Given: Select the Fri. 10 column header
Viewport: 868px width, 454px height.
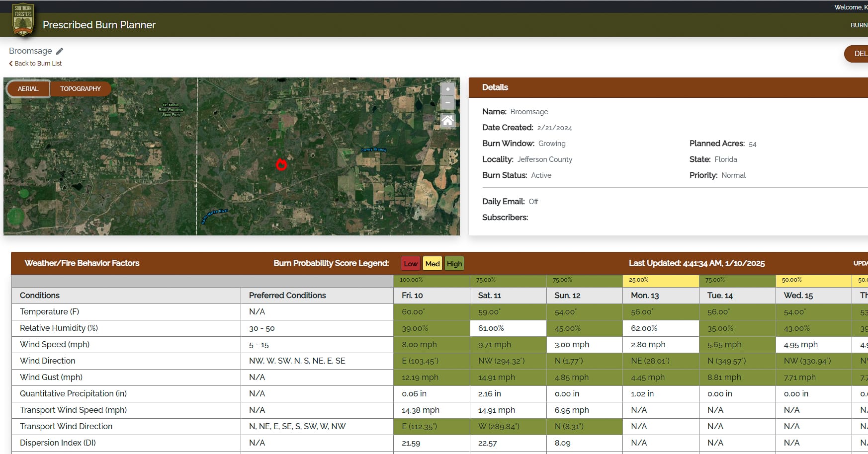Looking at the screenshot, I should point(432,296).
